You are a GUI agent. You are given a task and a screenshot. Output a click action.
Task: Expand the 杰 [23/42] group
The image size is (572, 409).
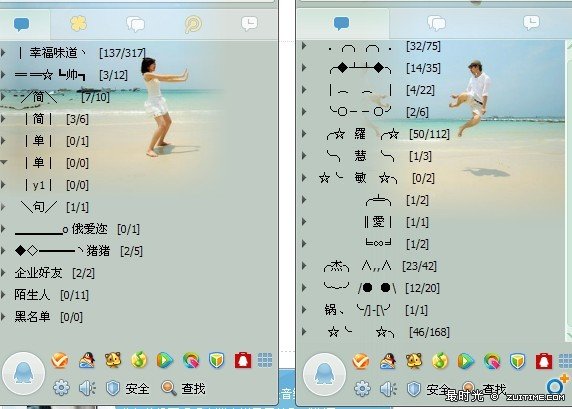click(304, 266)
